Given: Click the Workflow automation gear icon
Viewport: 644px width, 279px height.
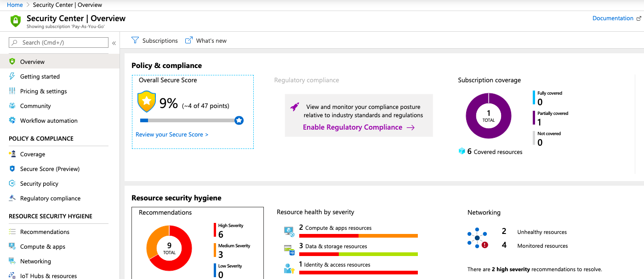Looking at the screenshot, I should [12, 120].
